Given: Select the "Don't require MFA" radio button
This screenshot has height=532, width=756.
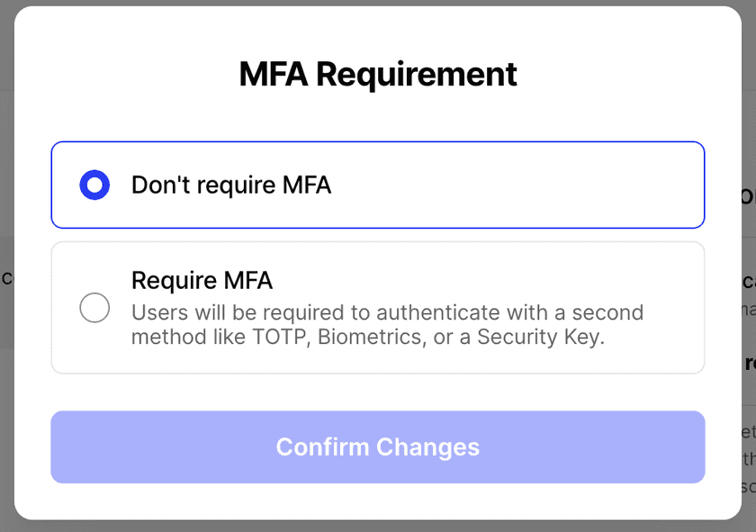Looking at the screenshot, I should point(94,185).
